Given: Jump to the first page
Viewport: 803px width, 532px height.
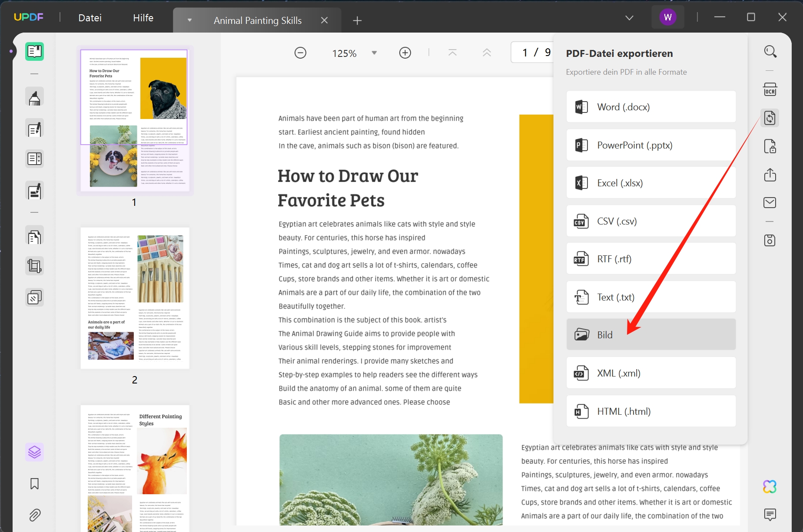Looking at the screenshot, I should (452, 52).
